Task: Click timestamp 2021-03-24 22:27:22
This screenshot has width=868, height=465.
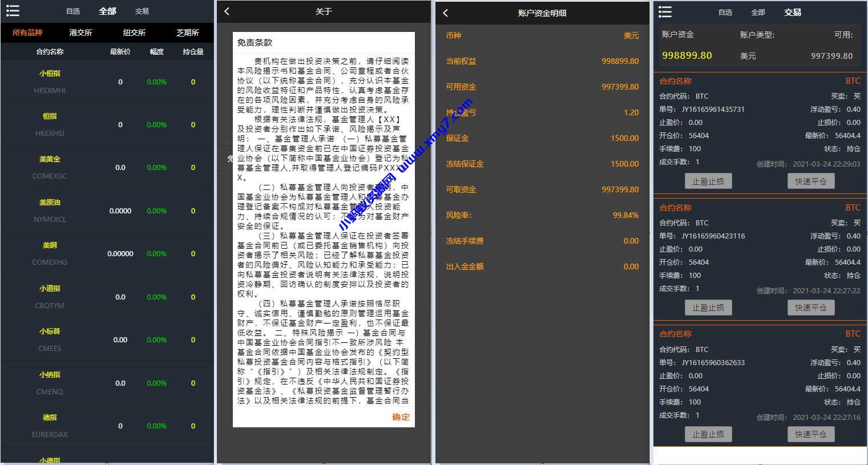Action: (826, 290)
